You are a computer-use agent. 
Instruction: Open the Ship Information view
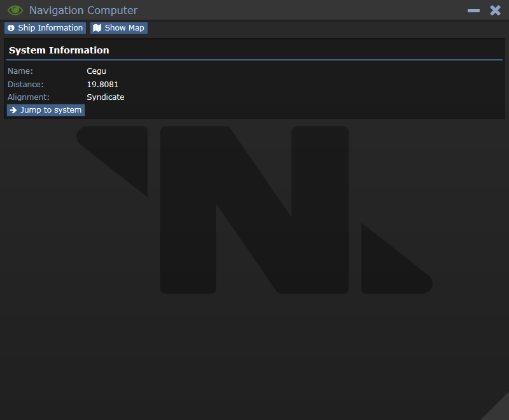[45, 28]
